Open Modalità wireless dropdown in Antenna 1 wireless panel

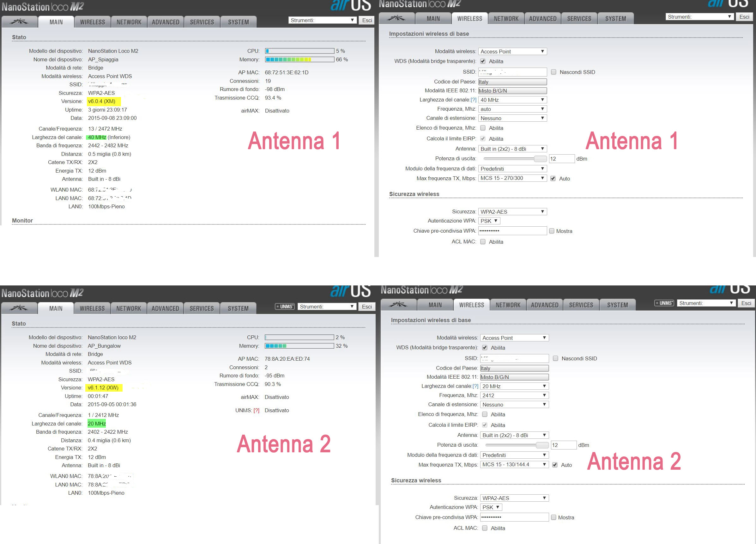click(x=513, y=51)
